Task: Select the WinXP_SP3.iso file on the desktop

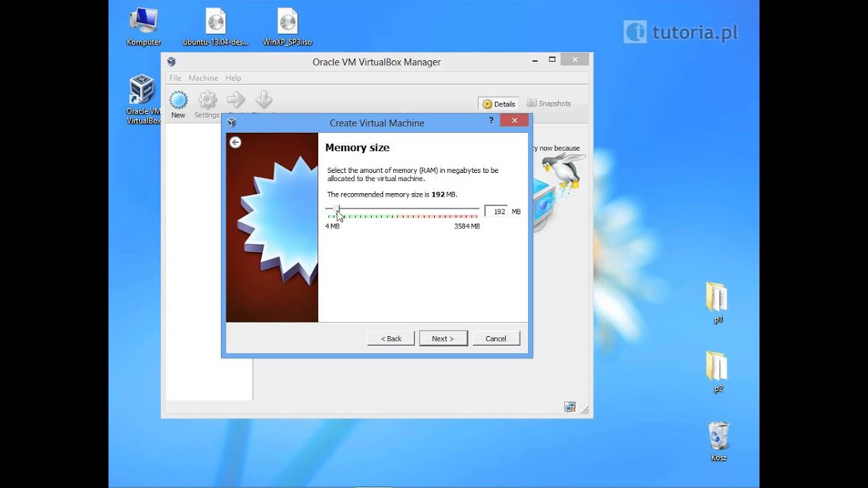Action: [288, 27]
